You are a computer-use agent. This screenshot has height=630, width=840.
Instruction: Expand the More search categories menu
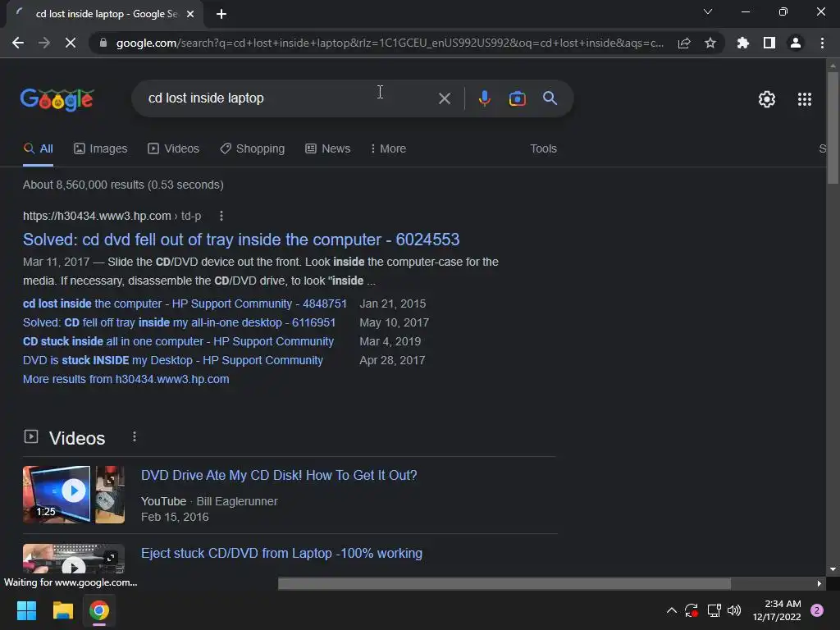388,149
